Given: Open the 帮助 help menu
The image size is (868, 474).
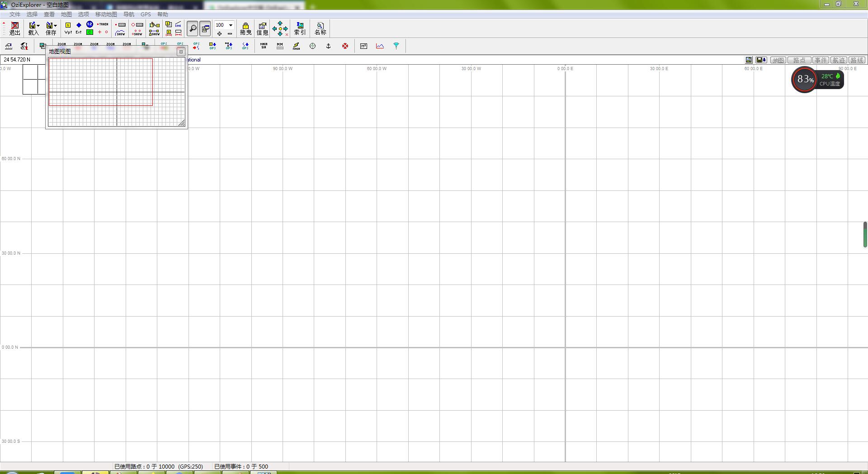Looking at the screenshot, I should coord(163,14).
